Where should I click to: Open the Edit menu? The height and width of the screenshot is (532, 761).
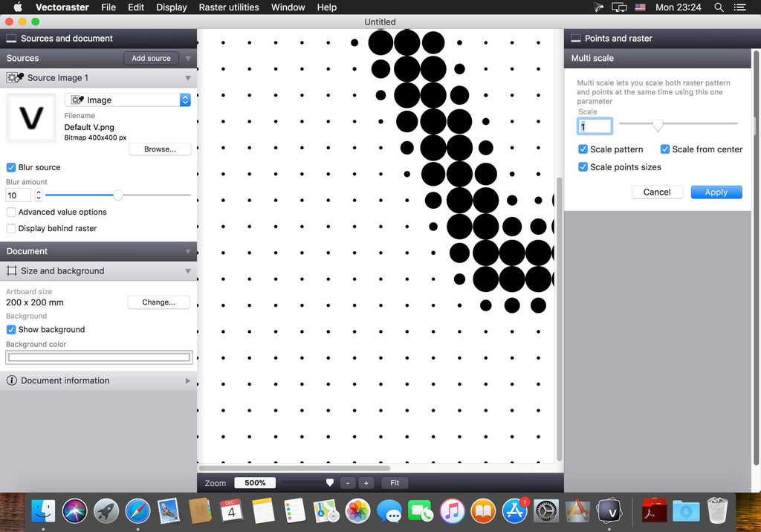point(136,7)
